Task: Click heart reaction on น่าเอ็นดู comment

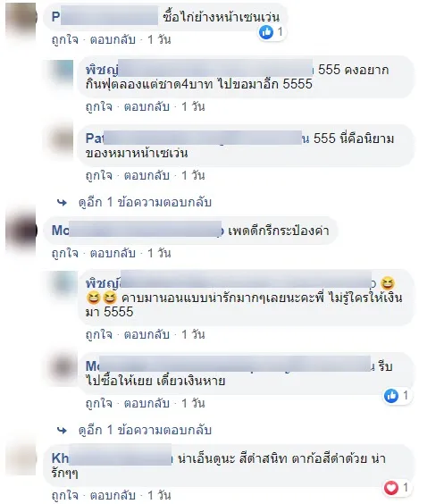Action: pyautogui.click(x=391, y=488)
